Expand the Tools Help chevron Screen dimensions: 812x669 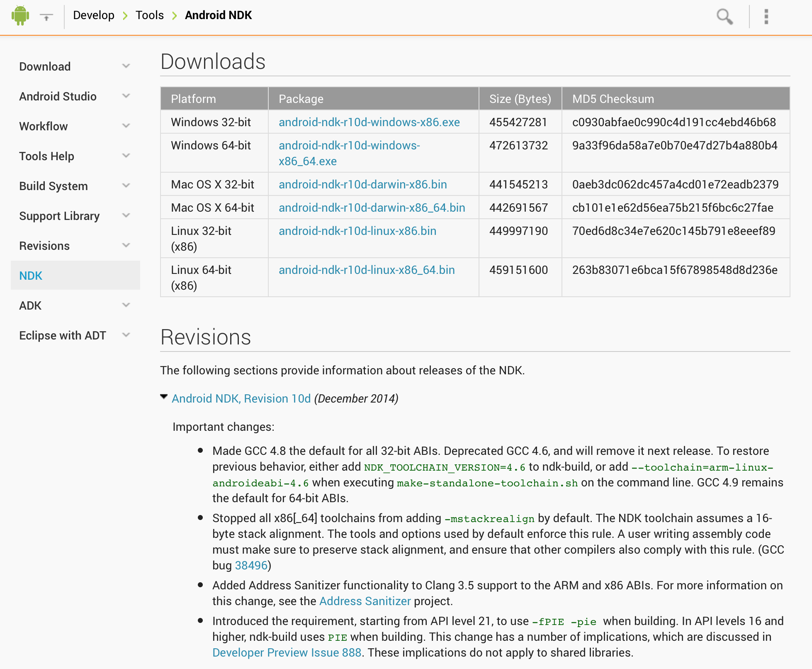pos(126,156)
